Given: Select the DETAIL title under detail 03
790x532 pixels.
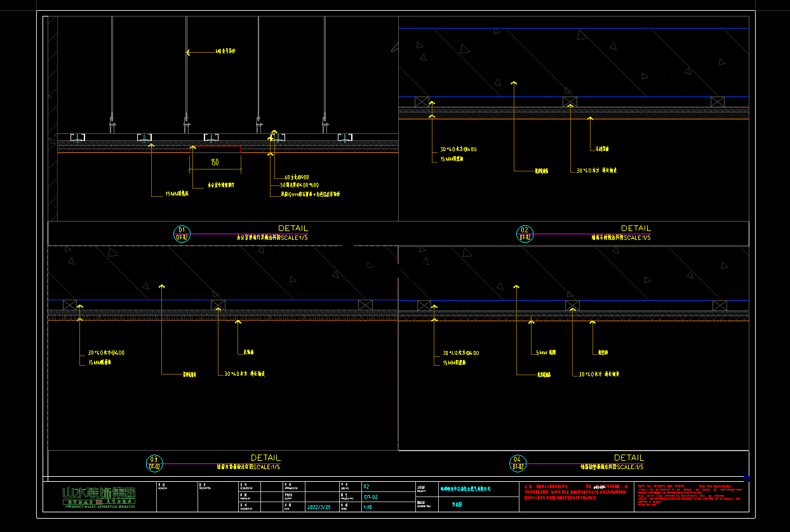Looking at the screenshot, I should point(265,458).
